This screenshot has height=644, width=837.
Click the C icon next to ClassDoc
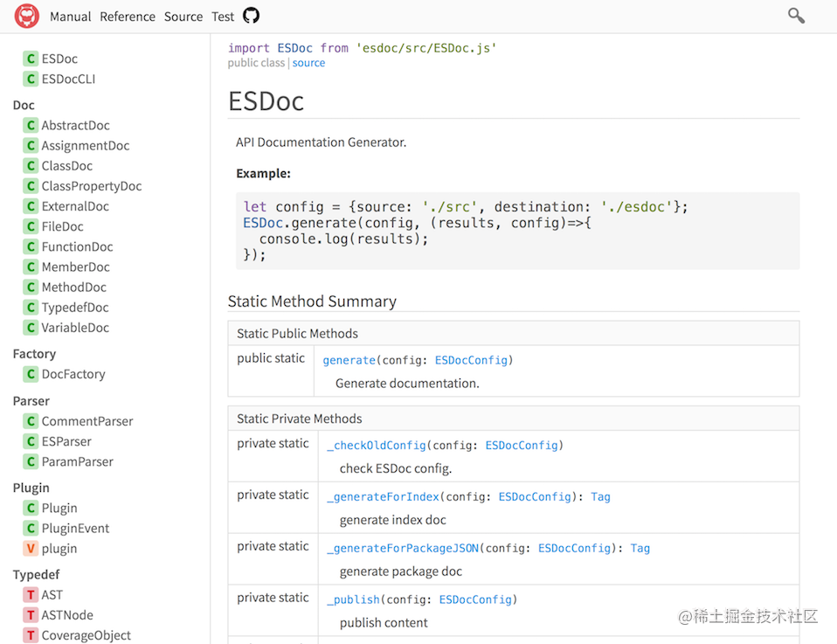pos(31,166)
